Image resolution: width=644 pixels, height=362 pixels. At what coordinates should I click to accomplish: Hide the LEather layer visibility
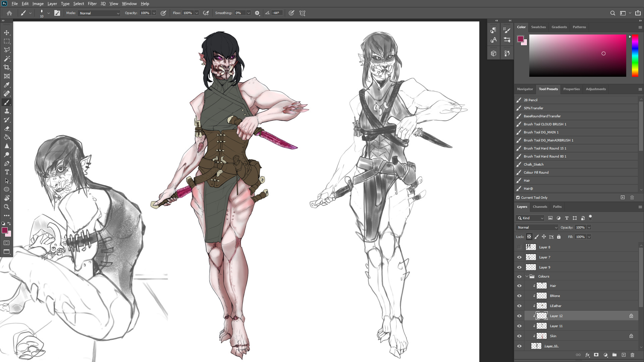pyautogui.click(x=519, y=306)
